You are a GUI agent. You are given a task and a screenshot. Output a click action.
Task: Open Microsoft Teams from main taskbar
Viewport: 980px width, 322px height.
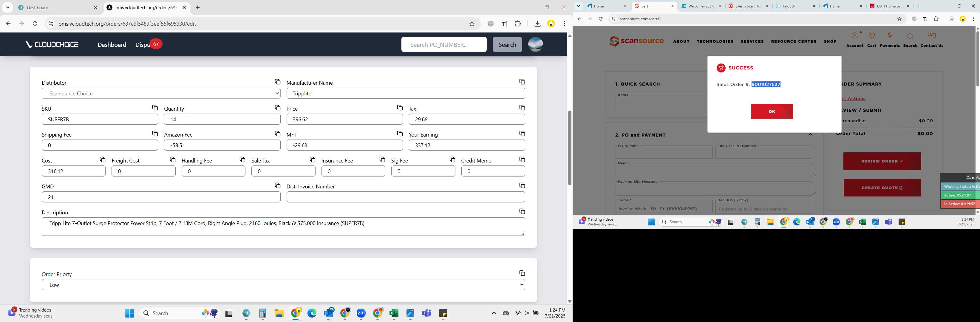coord(426,313)
